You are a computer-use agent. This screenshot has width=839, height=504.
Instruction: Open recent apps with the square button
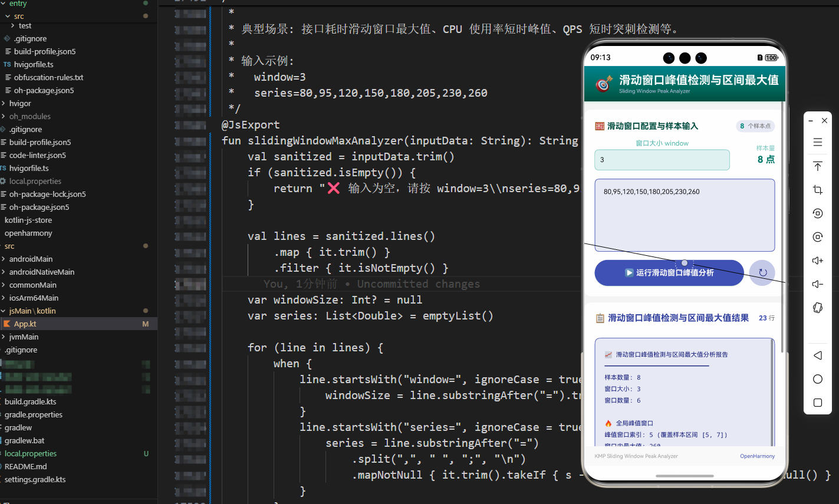pyautogui.click(x=817, y=403)
